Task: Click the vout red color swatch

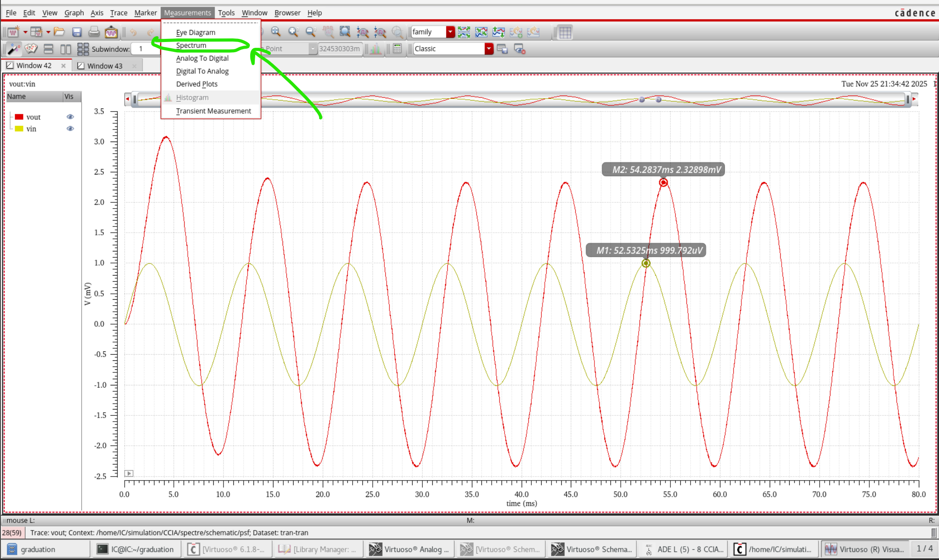Action: tap(19, 117)
